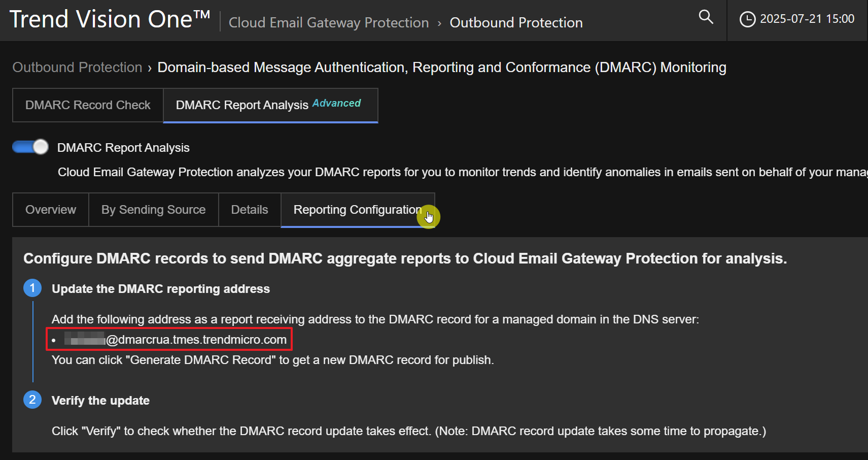
Task: Click the chevron after the Outbound Protection link
Action: [x=150, y=68]
